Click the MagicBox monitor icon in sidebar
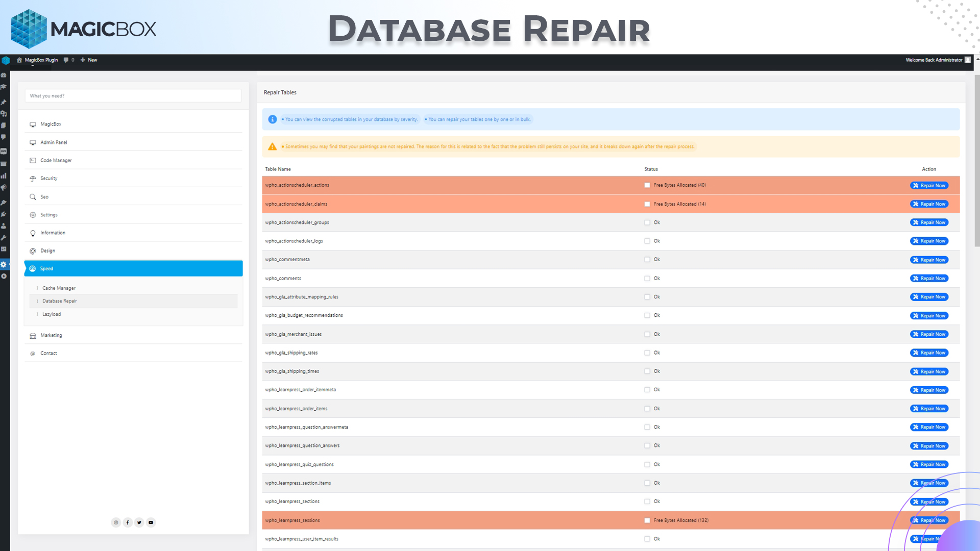This screenshot has height=551, width=980. tap(33, 124)
